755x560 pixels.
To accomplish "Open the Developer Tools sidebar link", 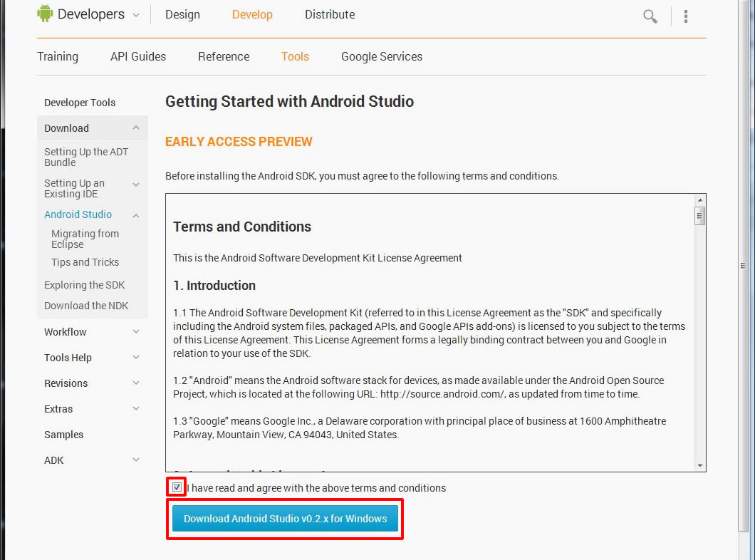I will tap(80, 103).
